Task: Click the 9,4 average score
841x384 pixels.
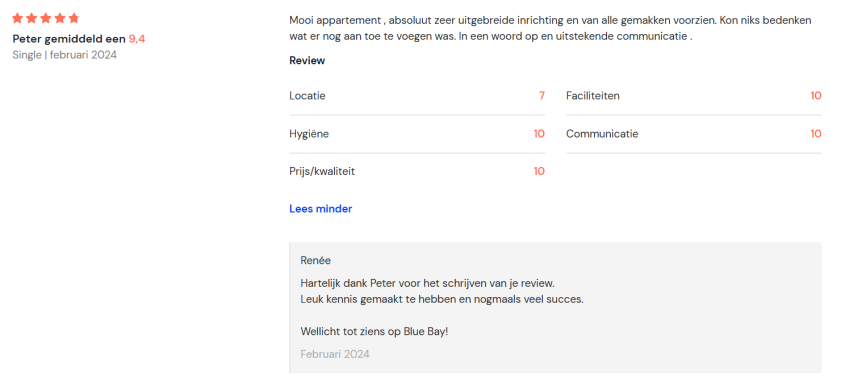Action: [x=137, y=39]
